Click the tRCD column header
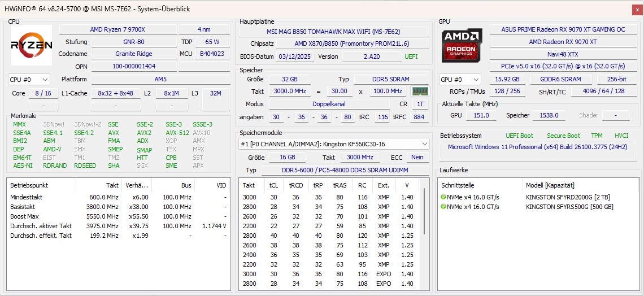Screen dimensions: 644x296 [295, 185]
